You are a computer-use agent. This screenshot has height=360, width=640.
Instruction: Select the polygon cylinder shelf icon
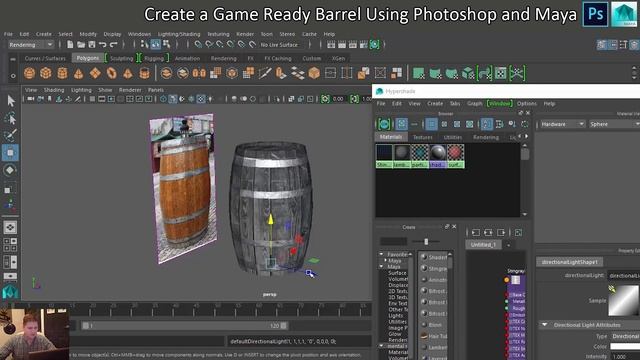pos(62,73)
